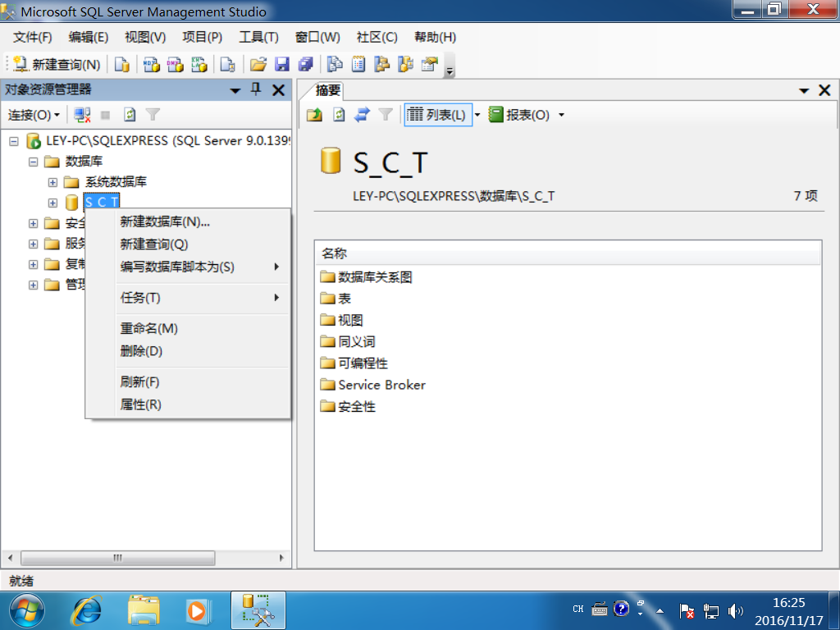Click the Synchronize arrows icon in Summary
The height and width of the screenshot is (630, 840).
click(362, 115)
